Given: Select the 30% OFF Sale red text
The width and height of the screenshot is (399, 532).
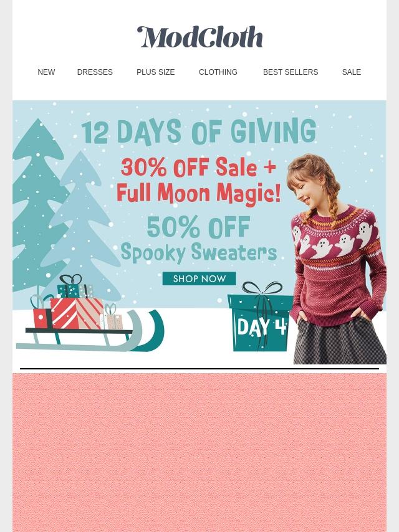Looking at the screenshot, I should coord(199,168).
